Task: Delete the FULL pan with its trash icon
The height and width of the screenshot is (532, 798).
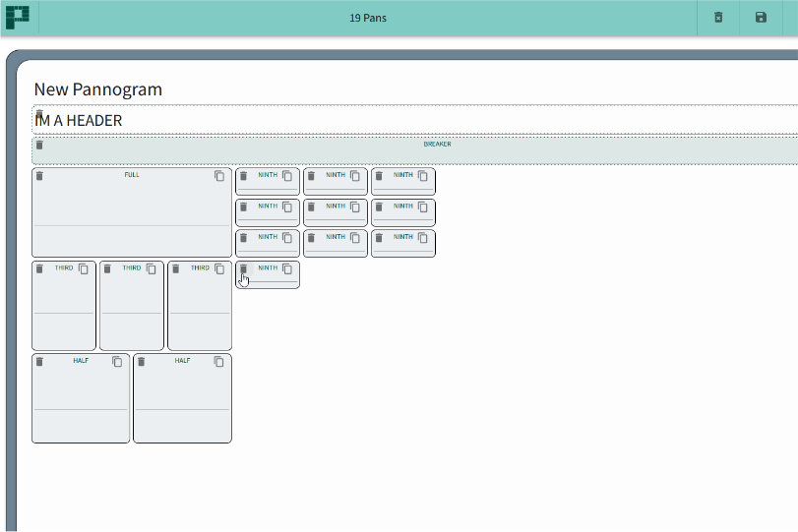Action: pos(39,176)
